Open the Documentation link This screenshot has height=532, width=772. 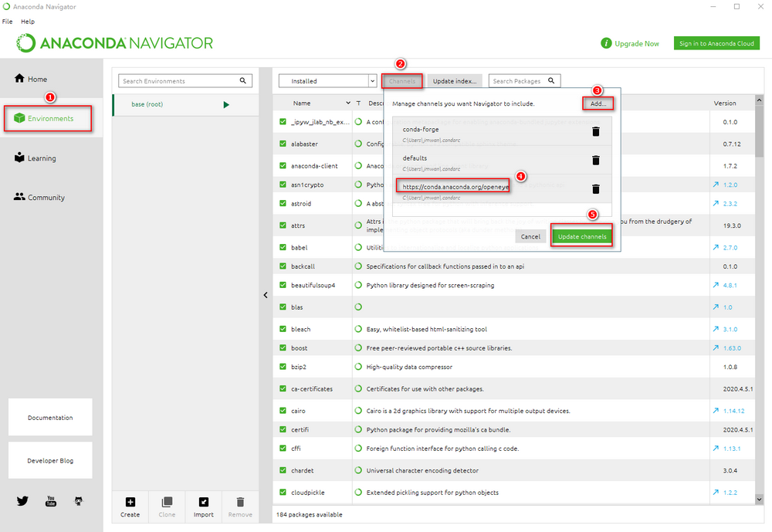[50, 417]
